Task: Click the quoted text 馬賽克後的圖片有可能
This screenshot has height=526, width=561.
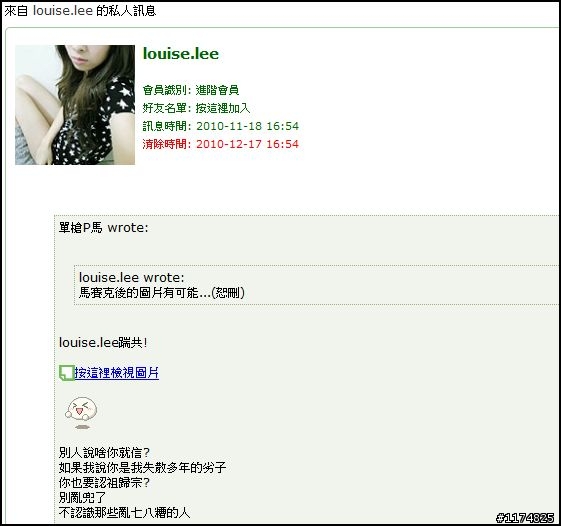Action: 138,293
